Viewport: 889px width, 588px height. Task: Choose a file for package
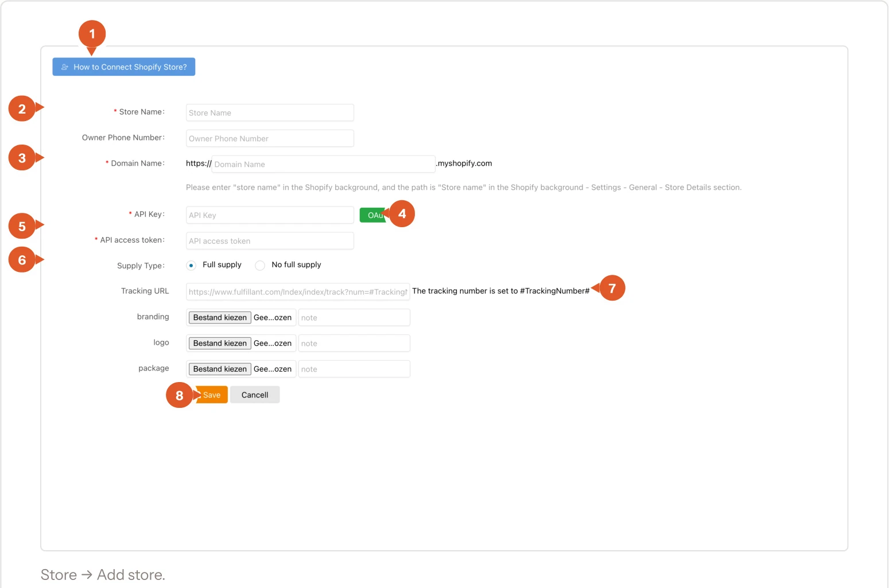click(x=220, y=369)
